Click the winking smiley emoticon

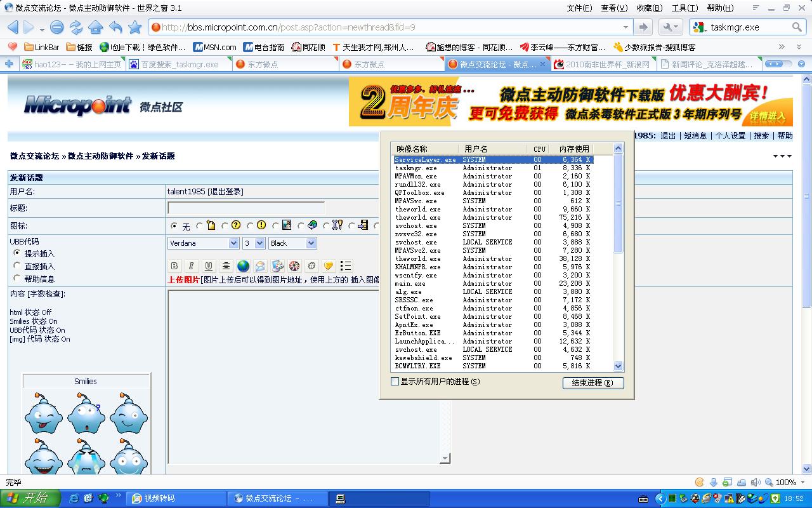point(128,413)
